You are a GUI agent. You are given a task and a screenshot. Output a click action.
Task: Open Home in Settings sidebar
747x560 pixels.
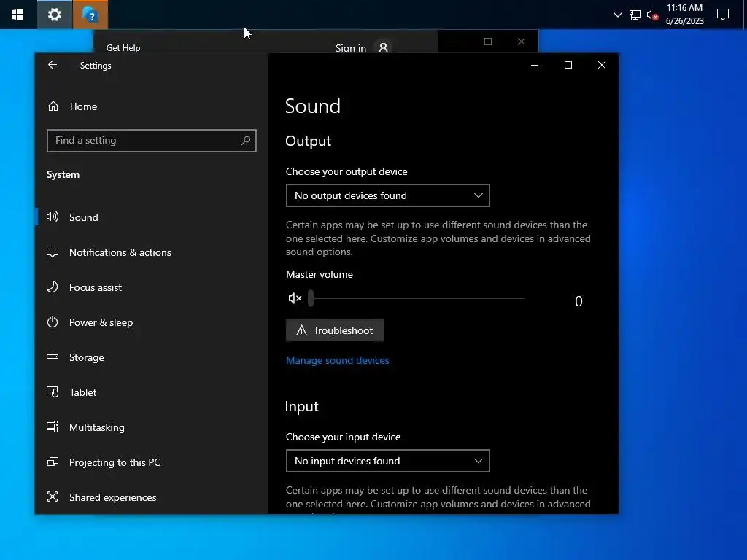(83, 106)
